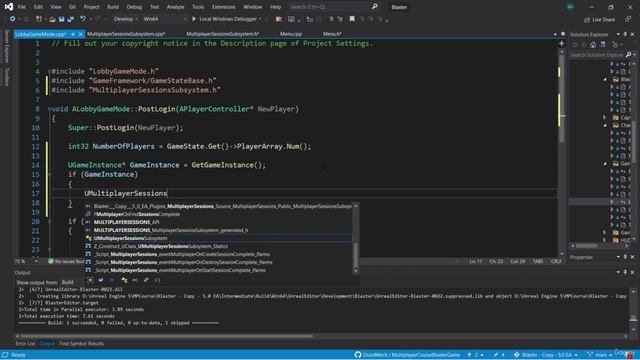Click the split editor plus icon above scrollbar
The height and width of the screenshot is (360, 640).
point(562,43)
